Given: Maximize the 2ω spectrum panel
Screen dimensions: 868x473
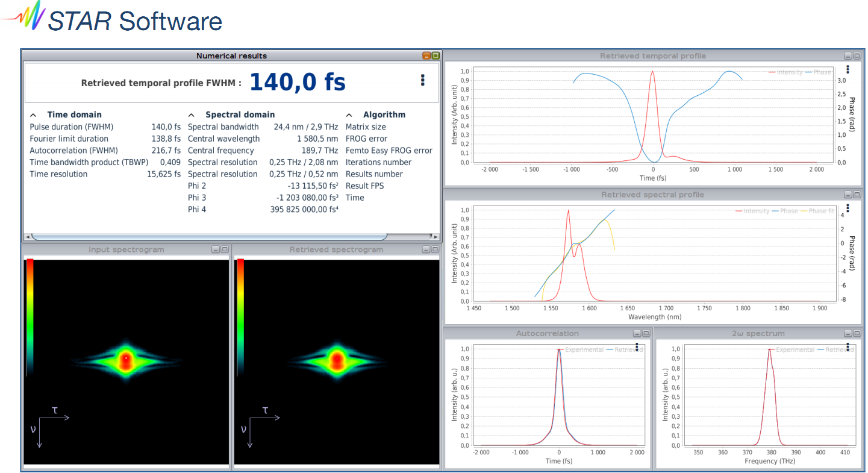Looking at the screenshot, I should coord(857,333).
